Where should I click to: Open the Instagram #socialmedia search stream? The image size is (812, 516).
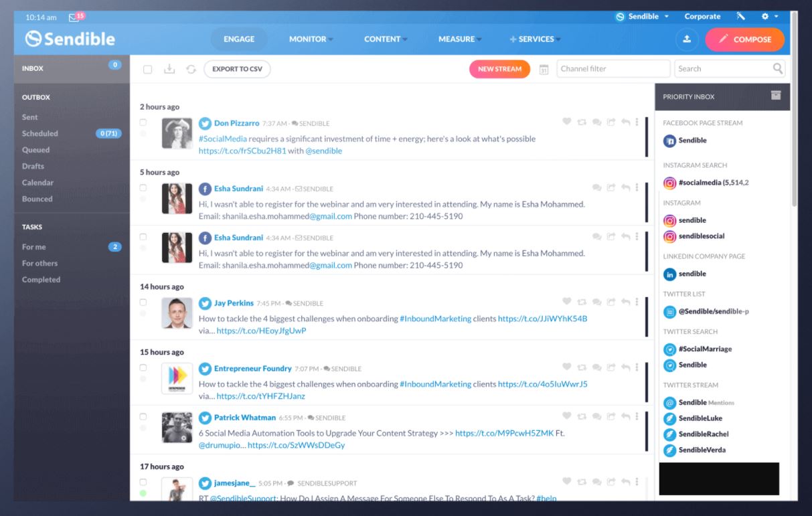pos(706,183)
